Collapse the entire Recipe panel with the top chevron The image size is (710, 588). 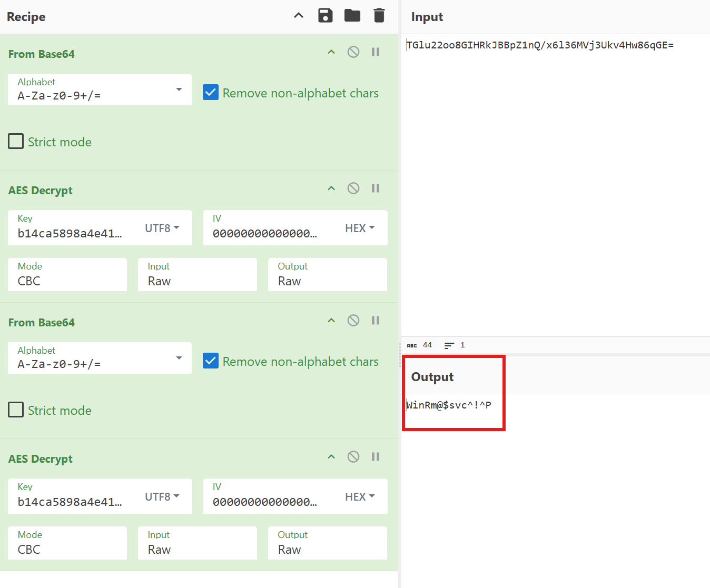[x=298, y=15]
